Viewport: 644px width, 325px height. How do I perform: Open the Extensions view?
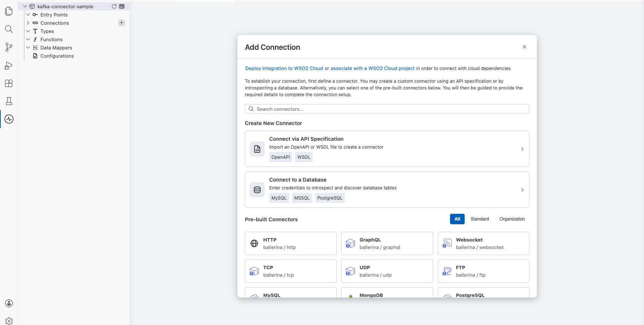point(9,83)
